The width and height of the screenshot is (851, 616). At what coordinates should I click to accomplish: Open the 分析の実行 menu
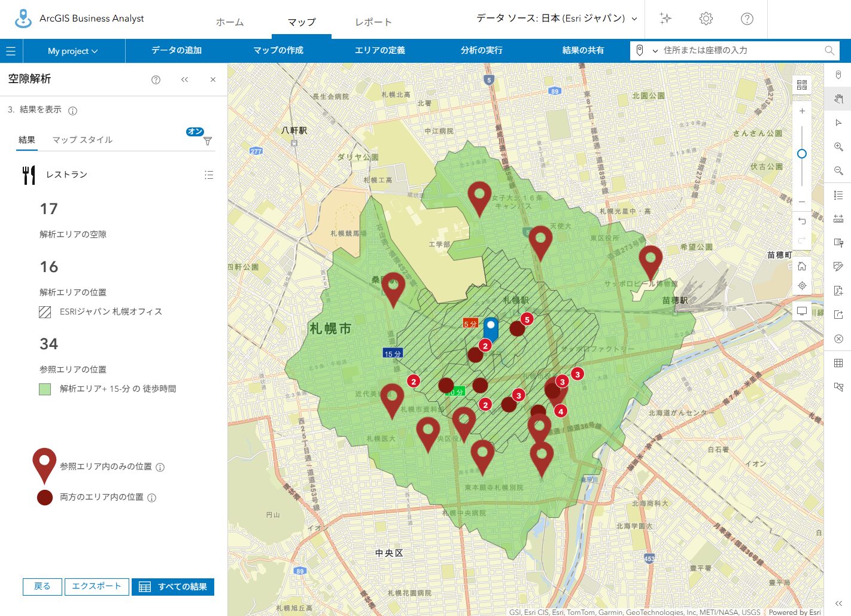pos(481,50)
